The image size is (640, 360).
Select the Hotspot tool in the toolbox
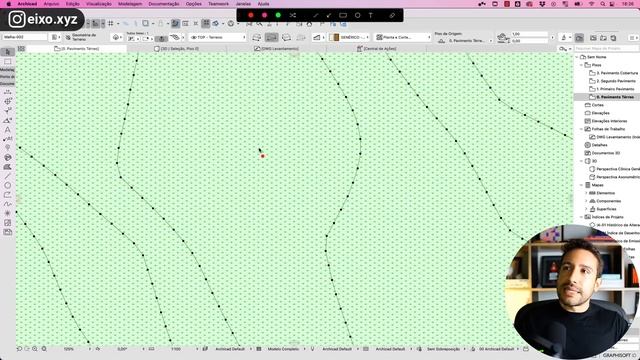(7, 213)
